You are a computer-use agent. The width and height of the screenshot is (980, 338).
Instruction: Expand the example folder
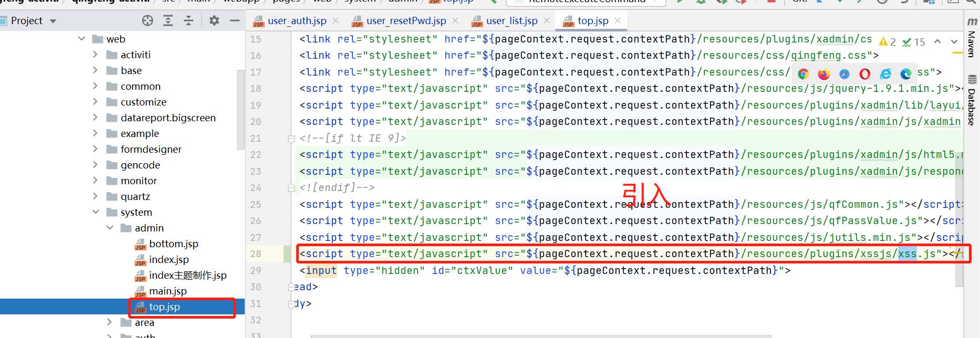click(x=95, y=133)
